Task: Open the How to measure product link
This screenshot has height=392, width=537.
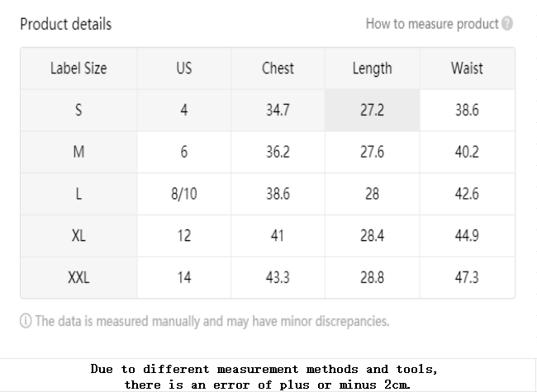Action: click(x=432, y=24)
